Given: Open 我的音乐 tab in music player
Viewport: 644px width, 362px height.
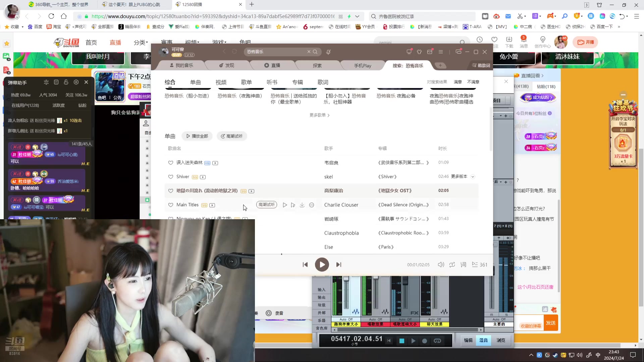Looking at the screenshot, I should click(181, 65).
